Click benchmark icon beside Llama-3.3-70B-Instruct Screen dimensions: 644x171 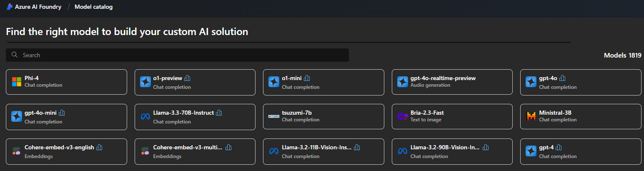click(219, 113)
